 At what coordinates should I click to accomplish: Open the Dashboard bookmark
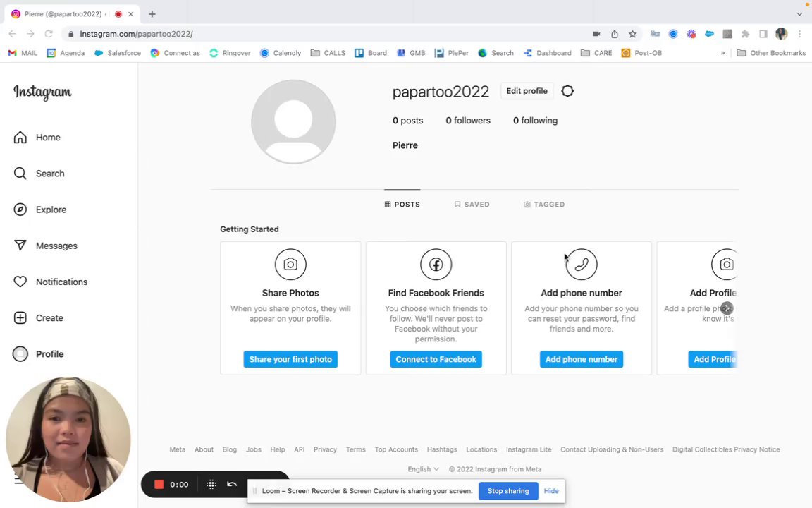click(x=548, y=53)
